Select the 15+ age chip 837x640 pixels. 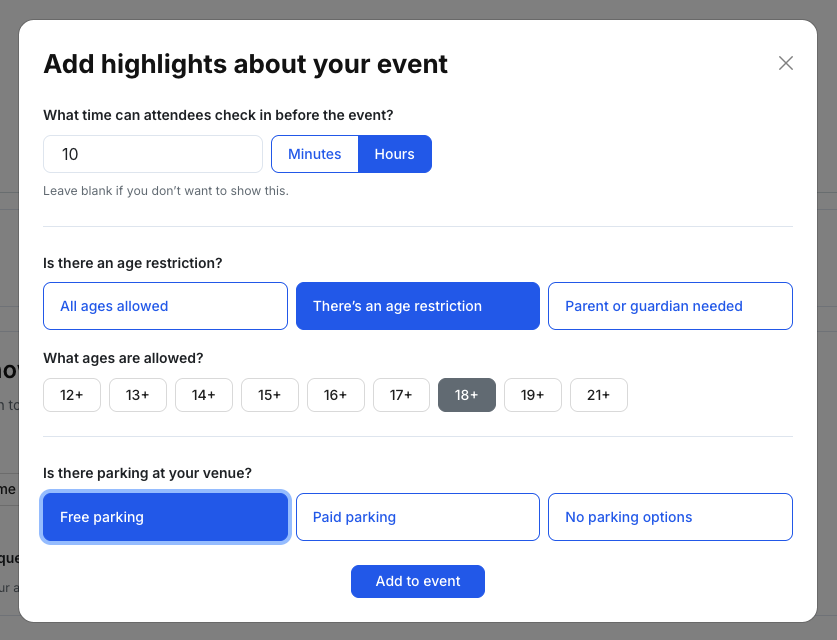(270, 395)
